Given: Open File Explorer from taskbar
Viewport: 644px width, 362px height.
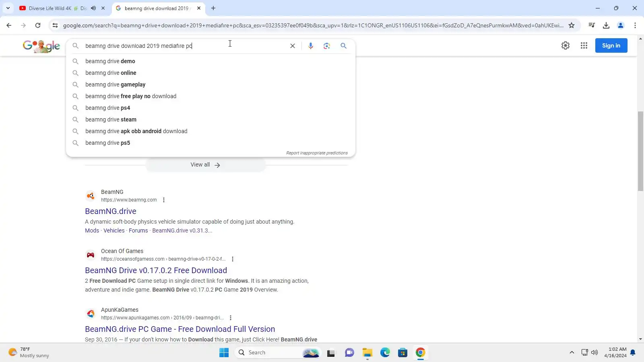Looking at the screenshot, I should [367, 353].
